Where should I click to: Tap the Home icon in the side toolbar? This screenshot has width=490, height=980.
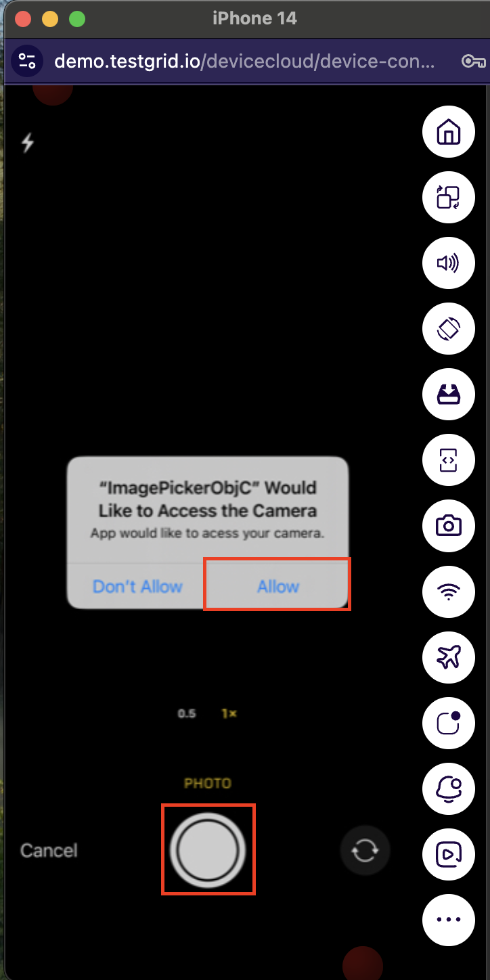tap(449, 132)
